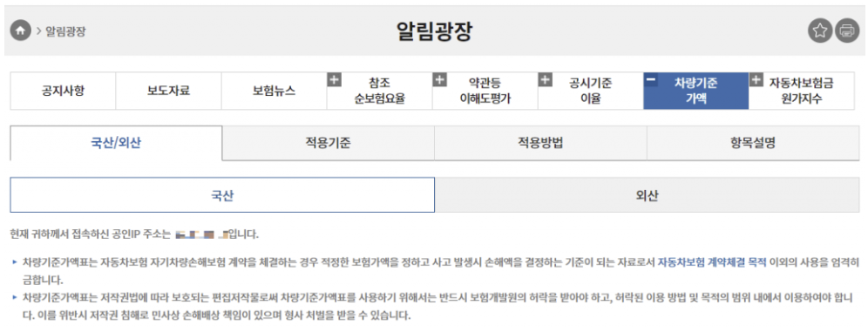Open the 공시기준 이율 menu

(x=591, y=91)
